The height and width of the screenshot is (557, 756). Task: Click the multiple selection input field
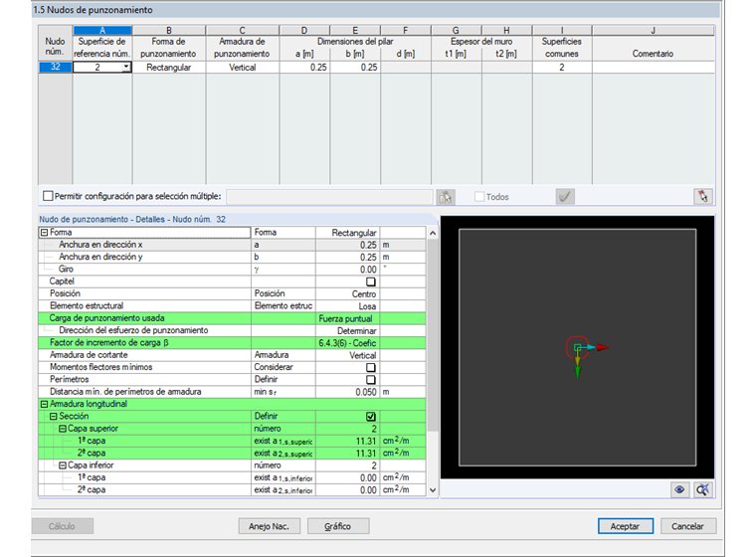coord(330,197)
